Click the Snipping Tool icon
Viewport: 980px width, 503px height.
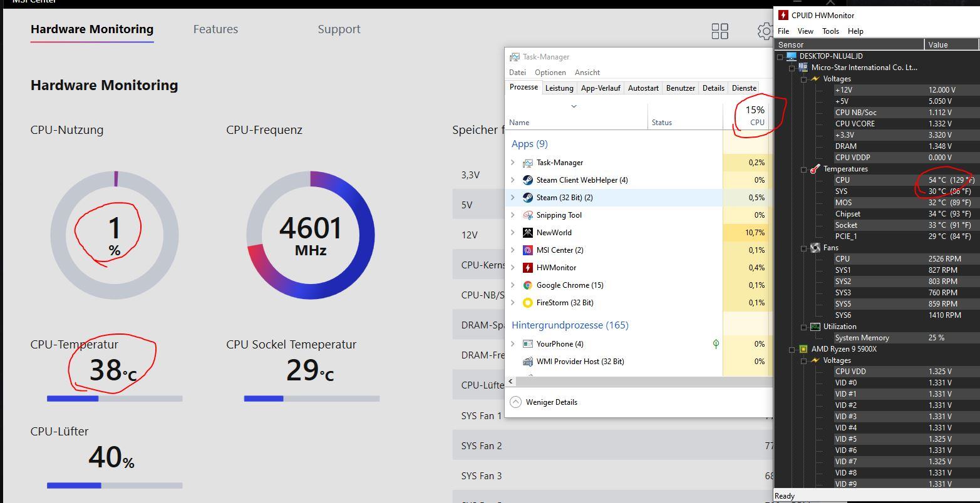coord(527,215)
